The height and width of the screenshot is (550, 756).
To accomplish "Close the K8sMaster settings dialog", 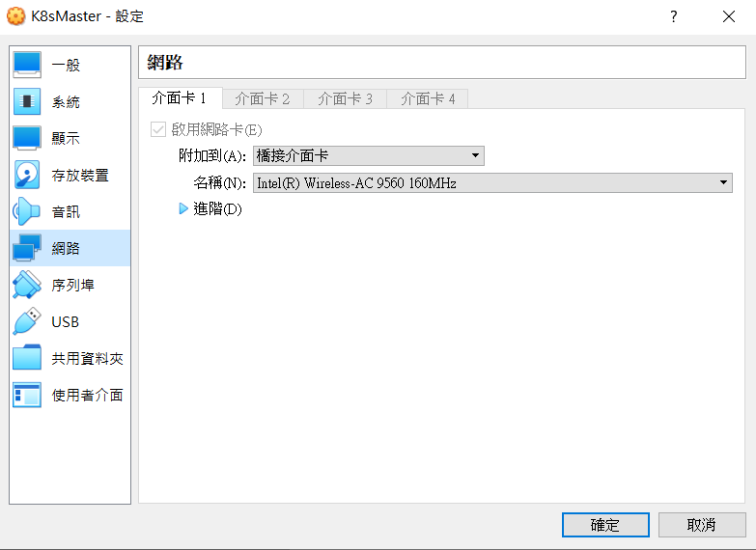I will click(x=729, y=16).
